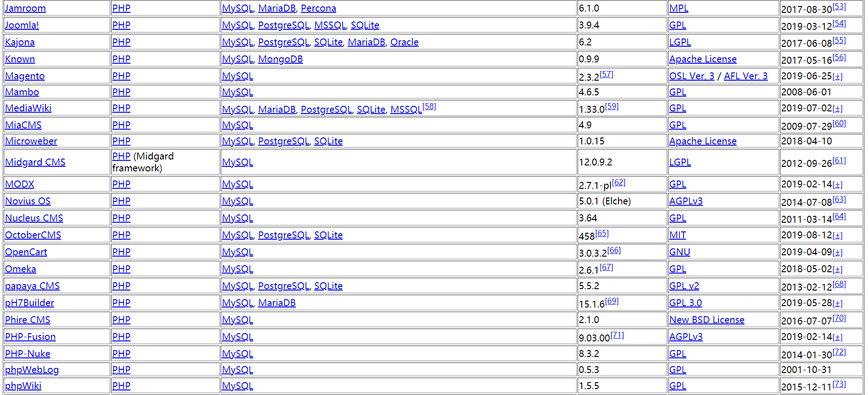Click the GNU license link for OpenCart
This screenshot has width=868, height=395.
point(679,252)
